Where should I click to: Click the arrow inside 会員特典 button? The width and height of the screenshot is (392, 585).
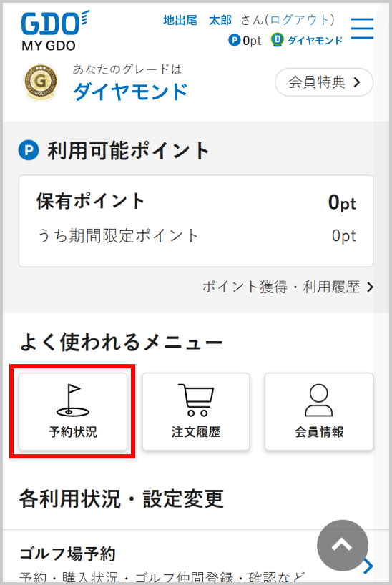click(357, 82)
